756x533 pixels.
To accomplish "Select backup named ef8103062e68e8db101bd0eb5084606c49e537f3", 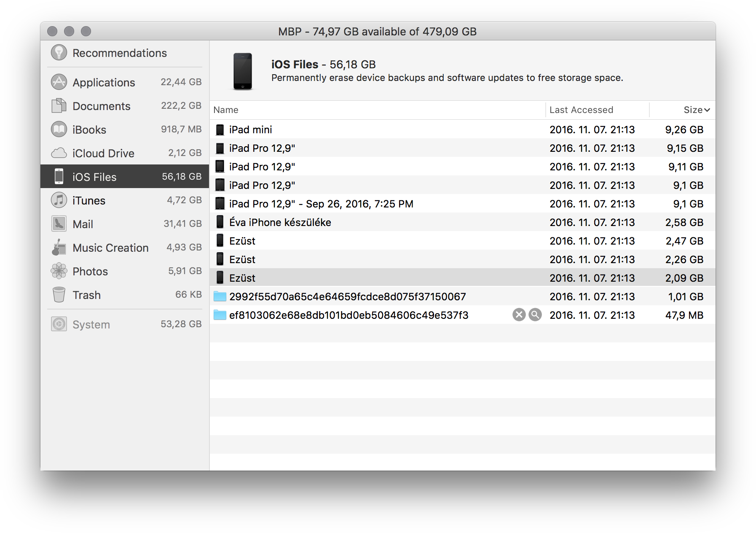I will click(x=349, y=315).
